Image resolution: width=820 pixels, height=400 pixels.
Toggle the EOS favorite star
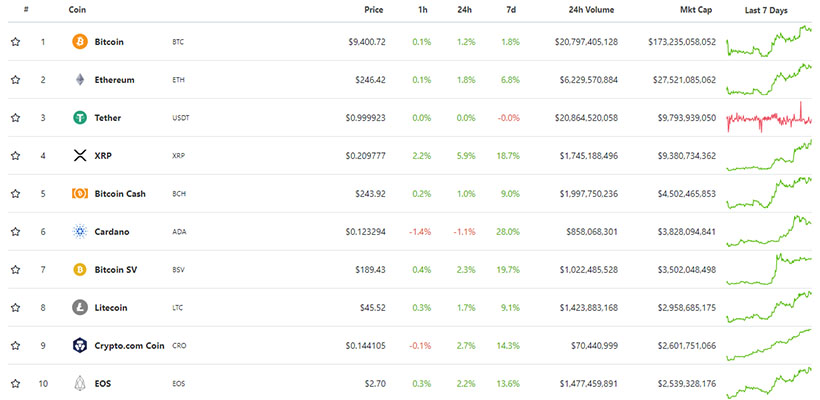coord(15,384)
